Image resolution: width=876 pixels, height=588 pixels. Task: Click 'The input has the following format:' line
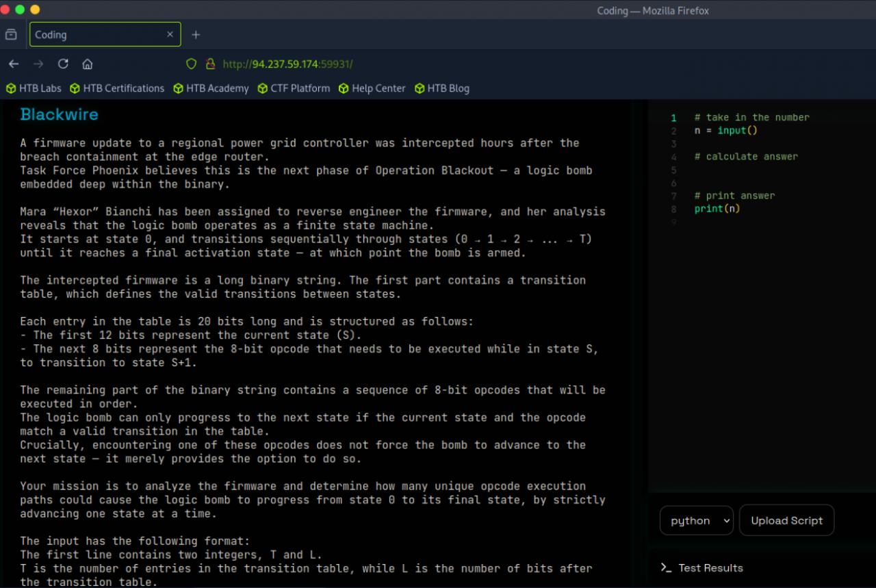click(136, 541)
